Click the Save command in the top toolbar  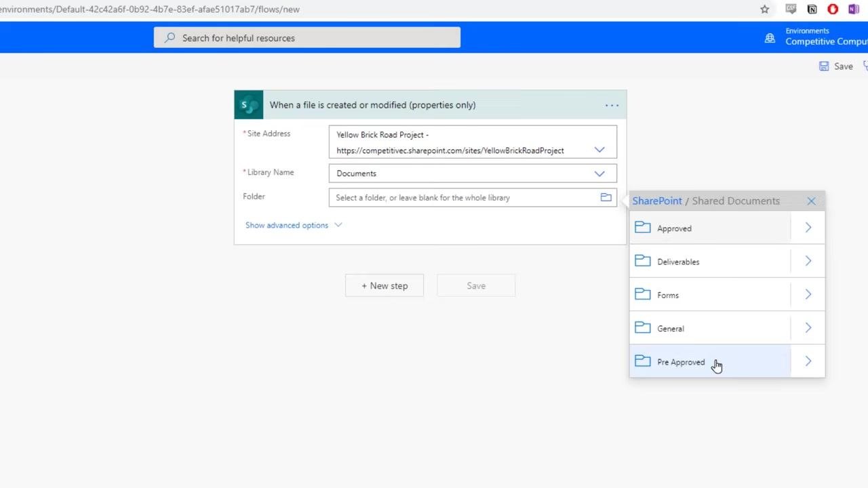tap(835, 66)
